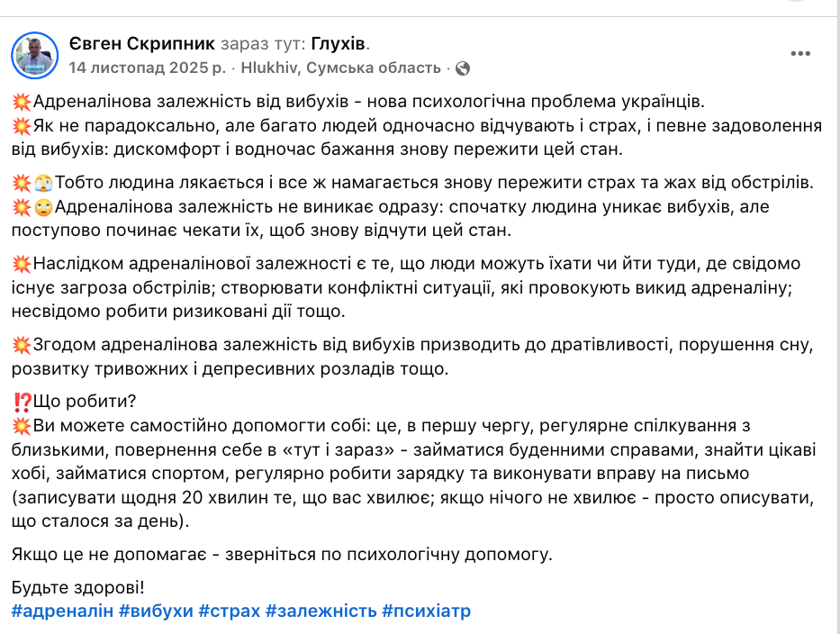Click the explosion emoji before 'Згодом адреналінова'
840x634 pixels.
(22, 344)
